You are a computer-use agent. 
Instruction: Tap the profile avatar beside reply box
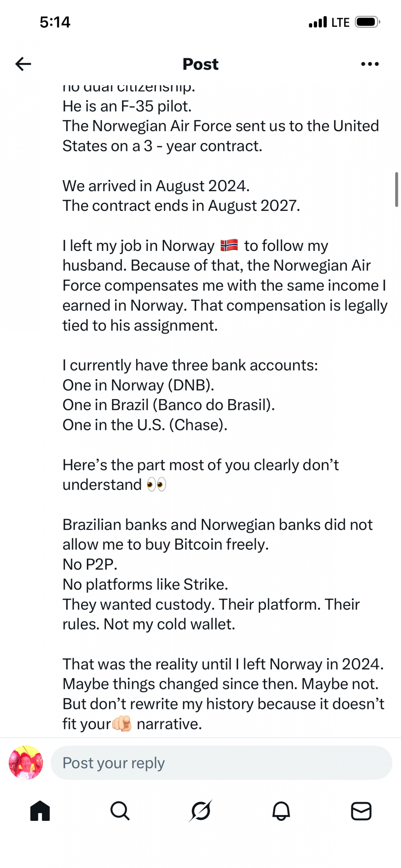[26, 763]
